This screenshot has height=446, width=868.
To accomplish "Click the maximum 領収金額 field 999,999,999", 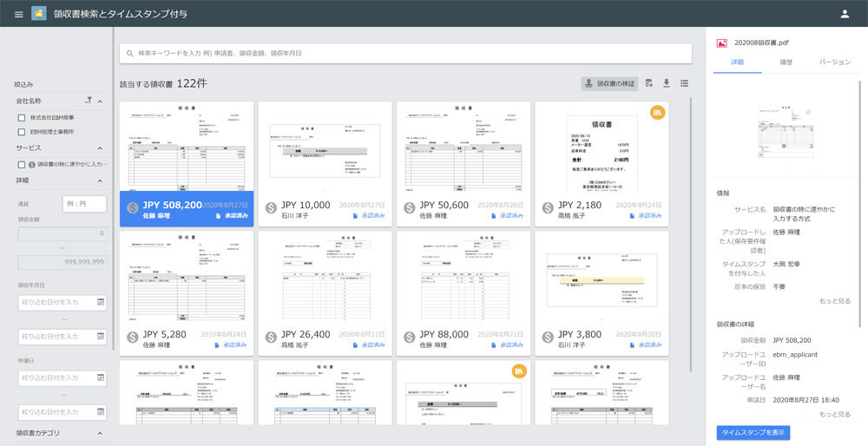I will click(63, 262).
